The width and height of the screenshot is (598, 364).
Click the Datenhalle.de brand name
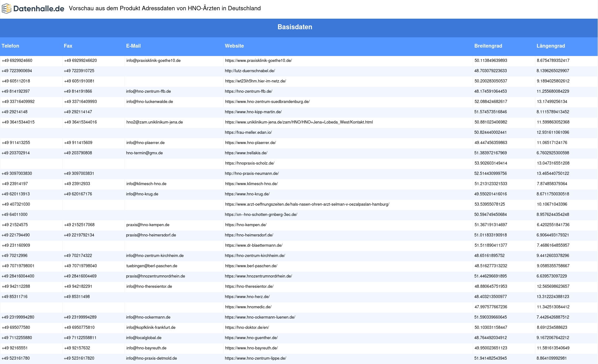pyautogui.click(x=39, y=9)
